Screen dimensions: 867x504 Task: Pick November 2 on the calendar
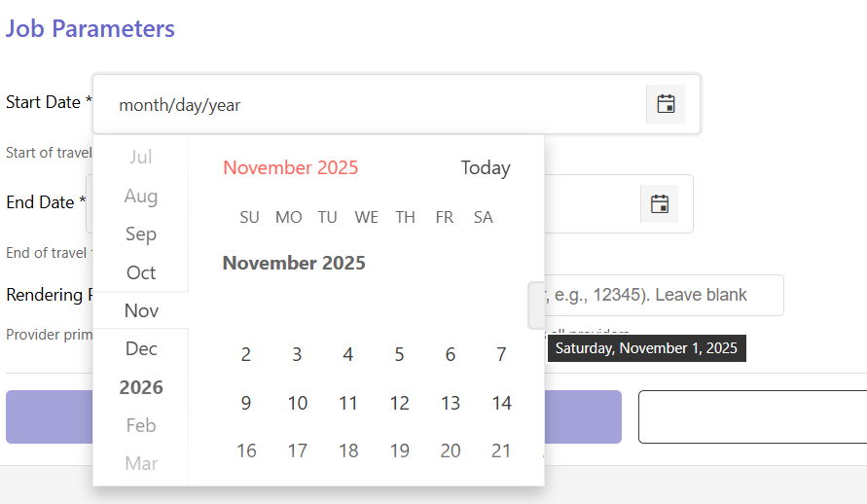(246, 355)
